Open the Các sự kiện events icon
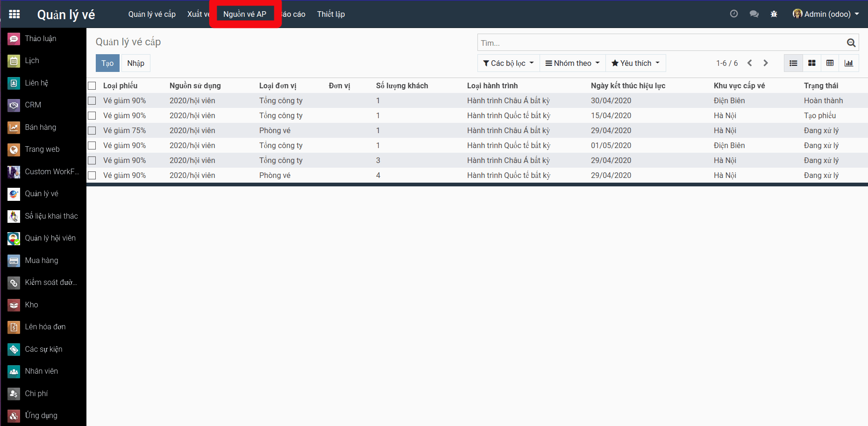This screenshot has width=868, height=426. coord(14,349)
